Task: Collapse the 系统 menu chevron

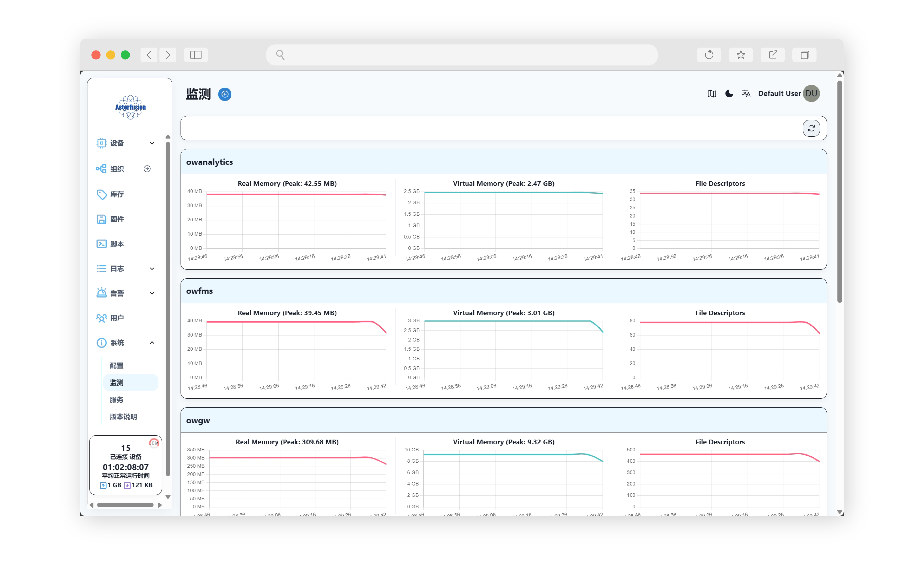Action: [x=152, y=343]
